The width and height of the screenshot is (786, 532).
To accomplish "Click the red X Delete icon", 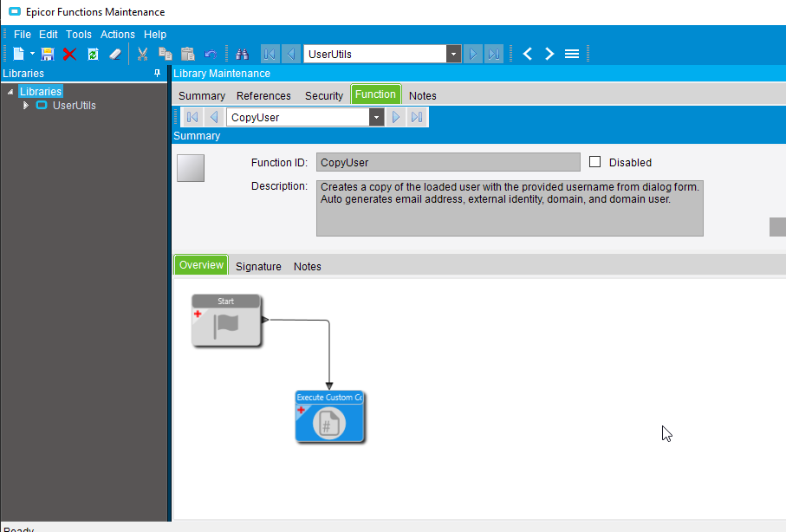I will [x=69, y=54].
